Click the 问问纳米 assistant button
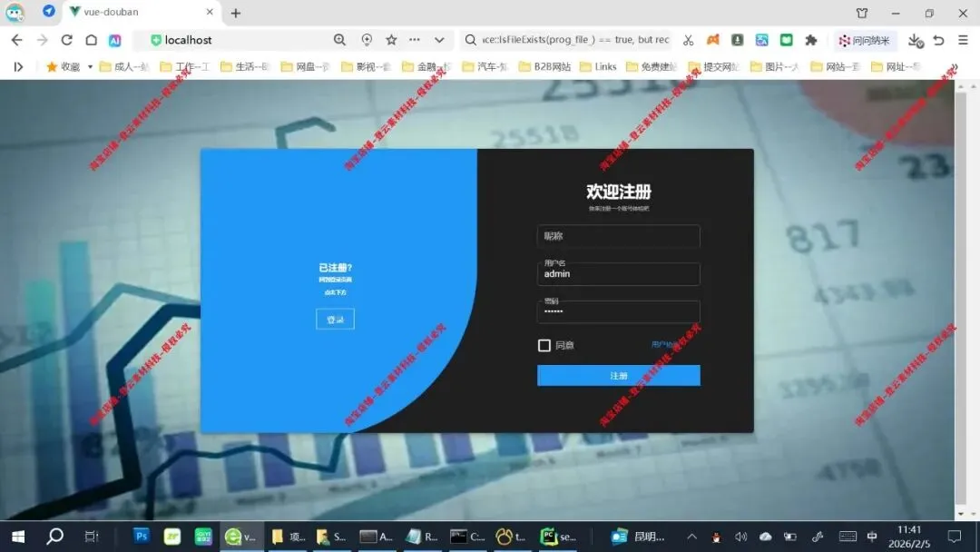This screenshot has width=980, height=552. click(x=865, y=41)
